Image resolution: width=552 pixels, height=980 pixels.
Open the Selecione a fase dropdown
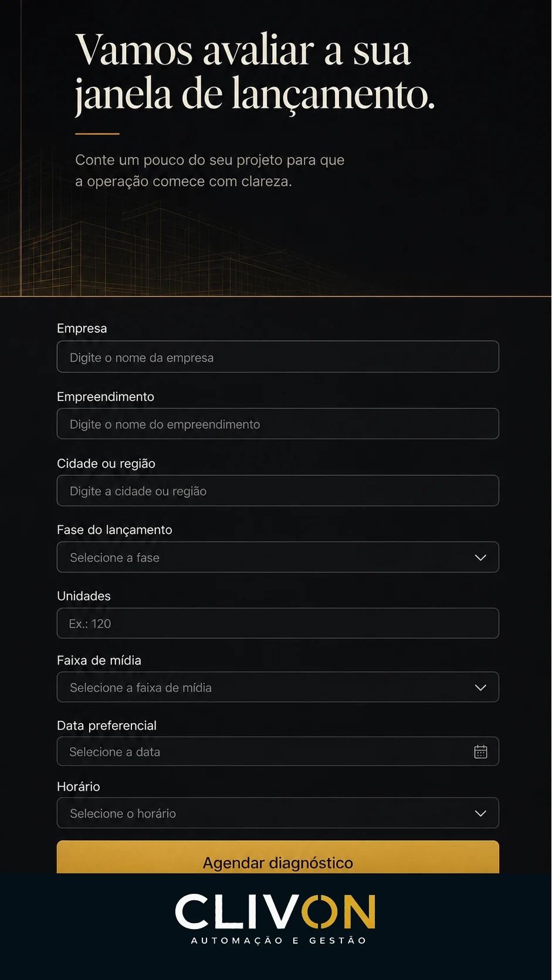coord(277,557)
